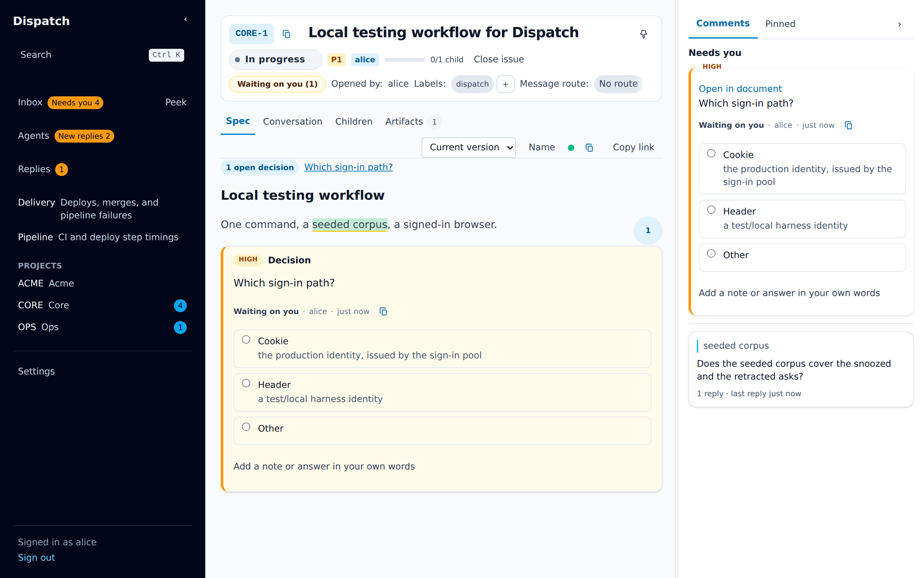Collapse the Comments panel chevron
Image resolution: width=924 pixels, height=578 pixels.
pos(900,24)
